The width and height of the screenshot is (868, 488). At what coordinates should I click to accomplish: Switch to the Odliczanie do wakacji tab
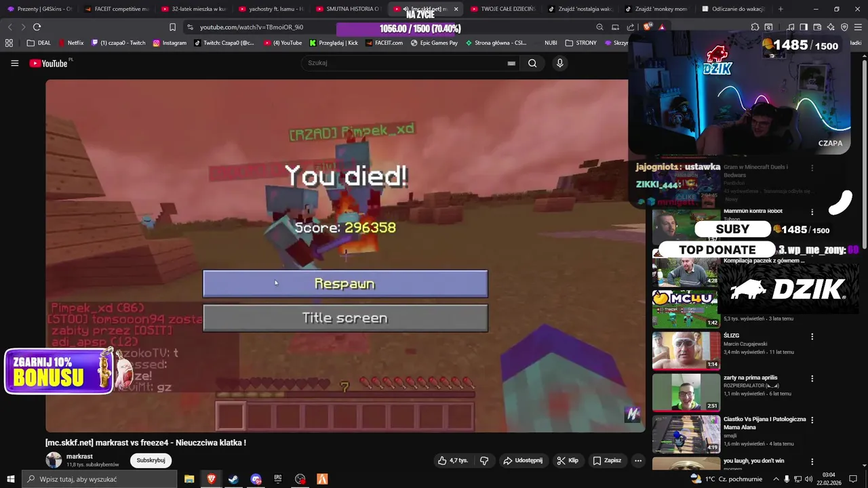[x=734, y=9]
